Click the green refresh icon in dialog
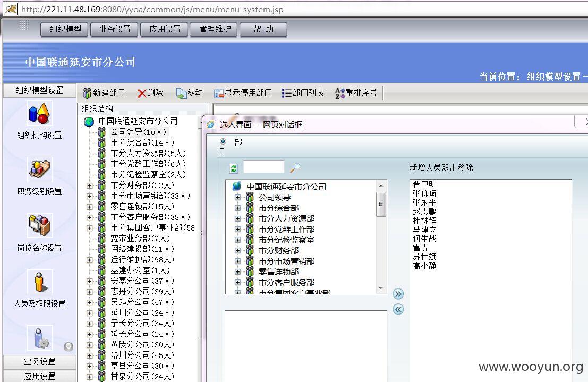 234,168
